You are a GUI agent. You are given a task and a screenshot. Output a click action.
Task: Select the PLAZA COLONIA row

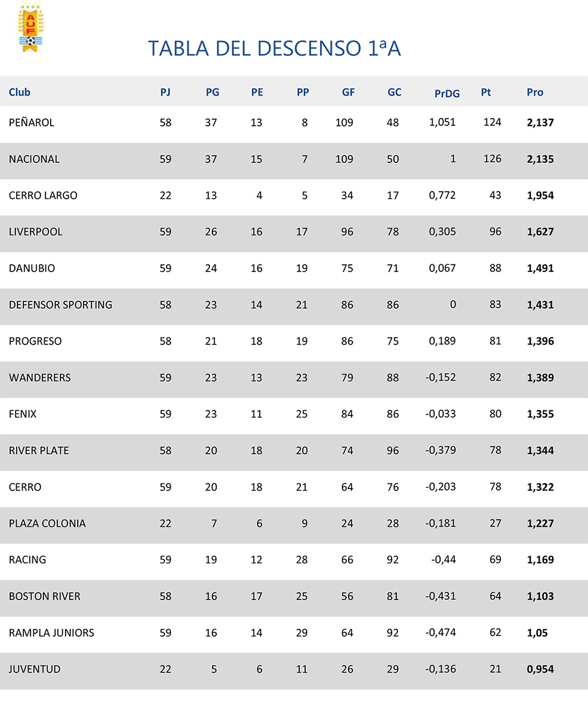click(294, 523)
